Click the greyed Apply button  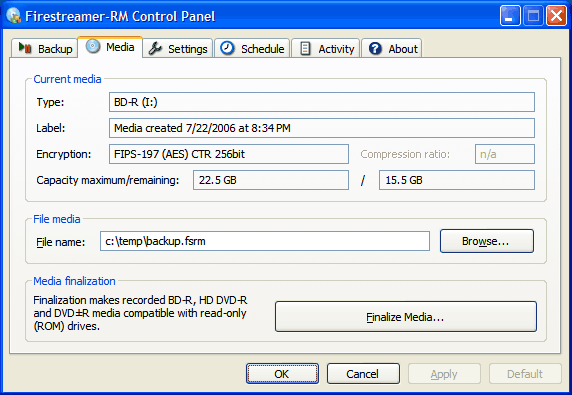pyautogui.click(x=444, y=373)
